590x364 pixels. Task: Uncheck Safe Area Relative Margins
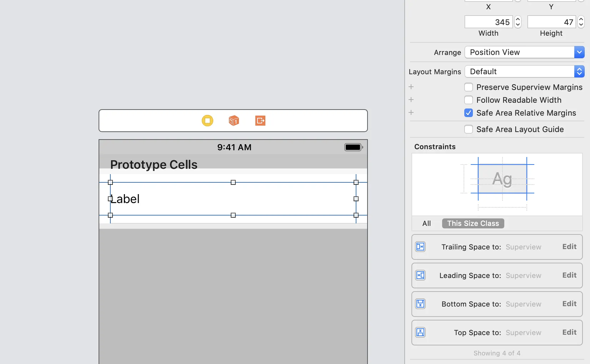coord(469,113)
